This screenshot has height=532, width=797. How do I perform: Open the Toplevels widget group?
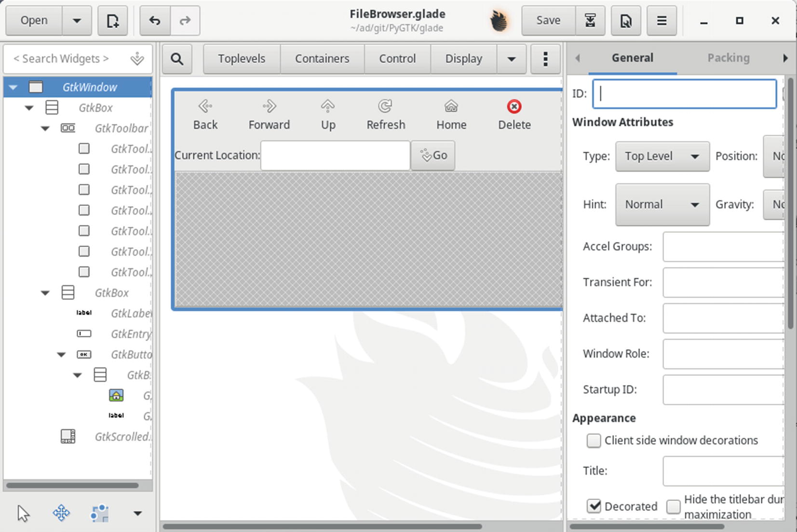click(242, 59)
